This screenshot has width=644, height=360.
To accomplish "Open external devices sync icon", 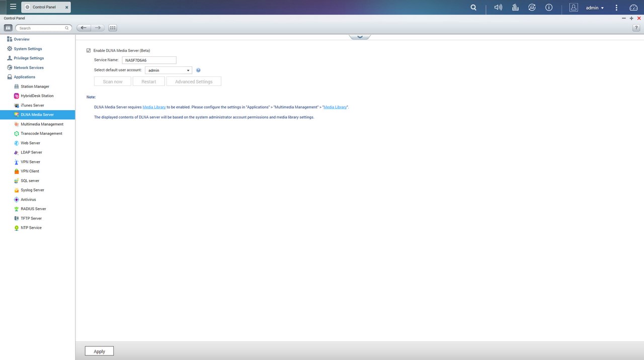I will tap(532, 8).
